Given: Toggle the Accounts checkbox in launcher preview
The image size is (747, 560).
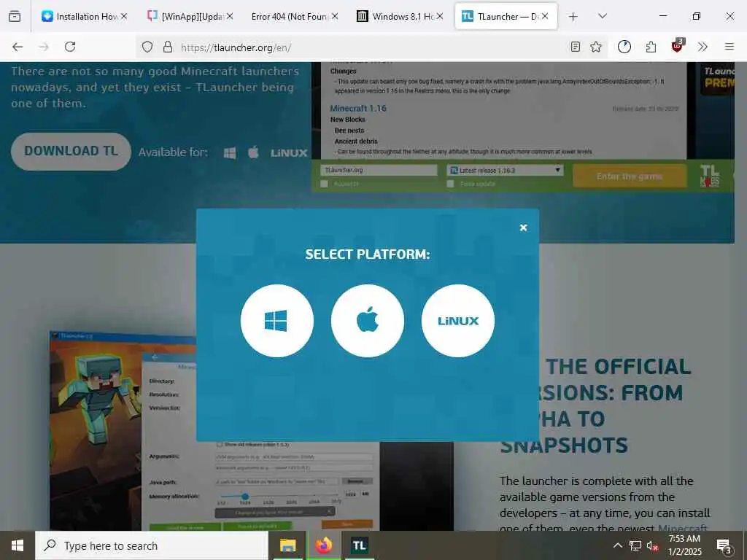Looking at the screenshot, I should (x=325, y=184).
